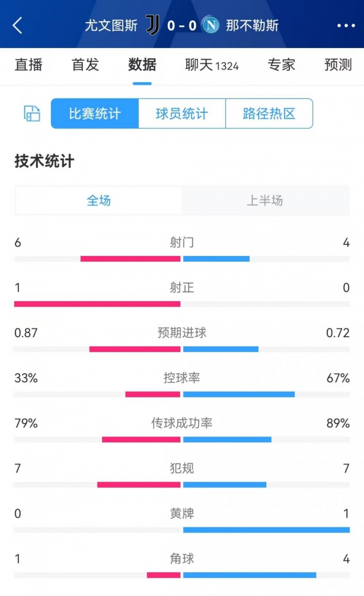Open the 聊天 chat tab
The height and width of the screenshot is (596, 364).
[212, 65]
